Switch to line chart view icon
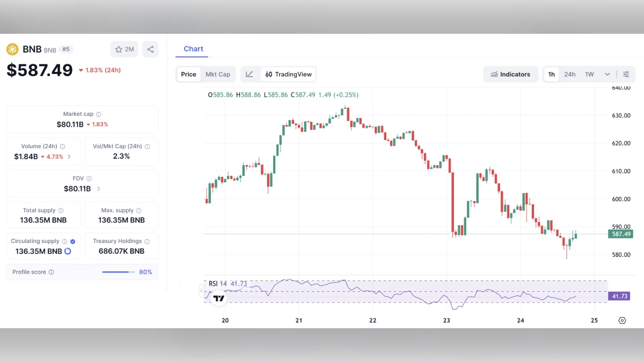 click(x=250, y=74)
